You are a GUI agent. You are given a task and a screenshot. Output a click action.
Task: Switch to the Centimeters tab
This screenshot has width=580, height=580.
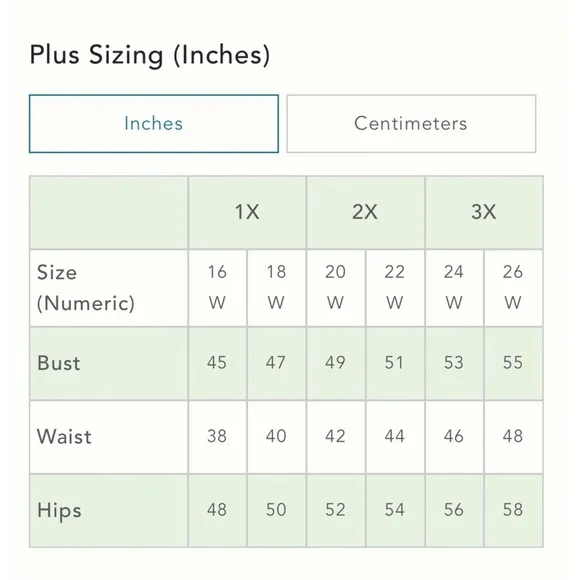click(x=411, y=124)
